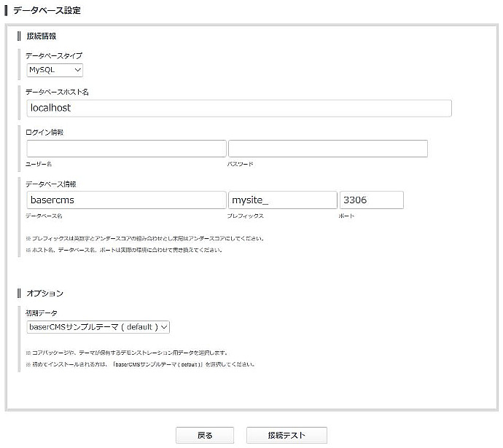Click the データベースホスト名 label
The height and width of the screenshot is (448, 503).
click(x=57, y=92)
